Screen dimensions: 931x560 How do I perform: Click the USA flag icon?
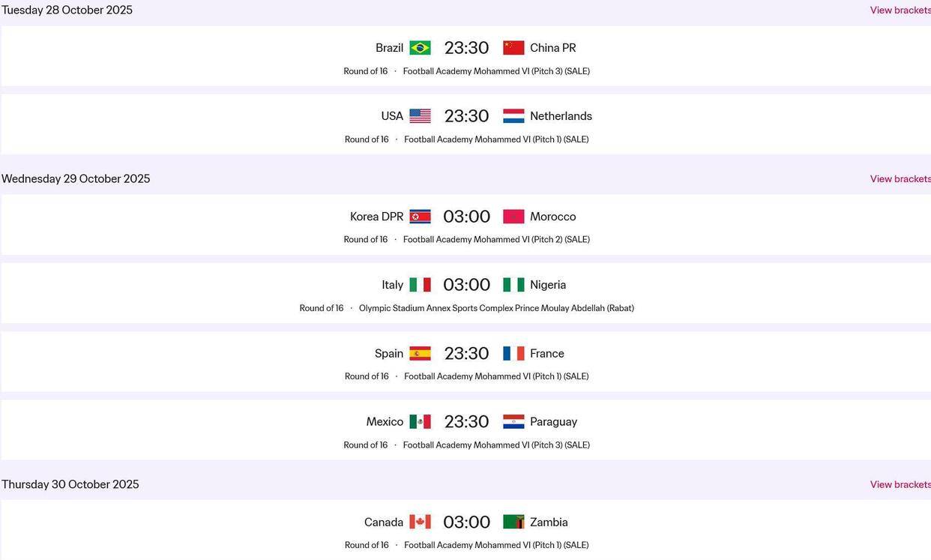tap(420, 116)
